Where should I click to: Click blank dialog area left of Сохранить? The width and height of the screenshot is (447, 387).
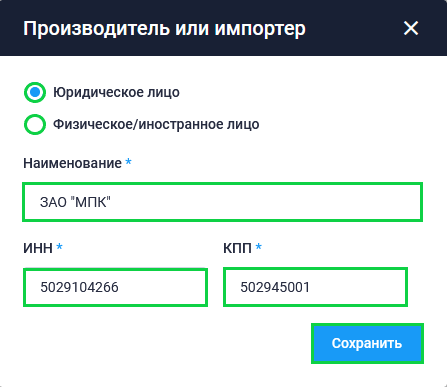167,343
